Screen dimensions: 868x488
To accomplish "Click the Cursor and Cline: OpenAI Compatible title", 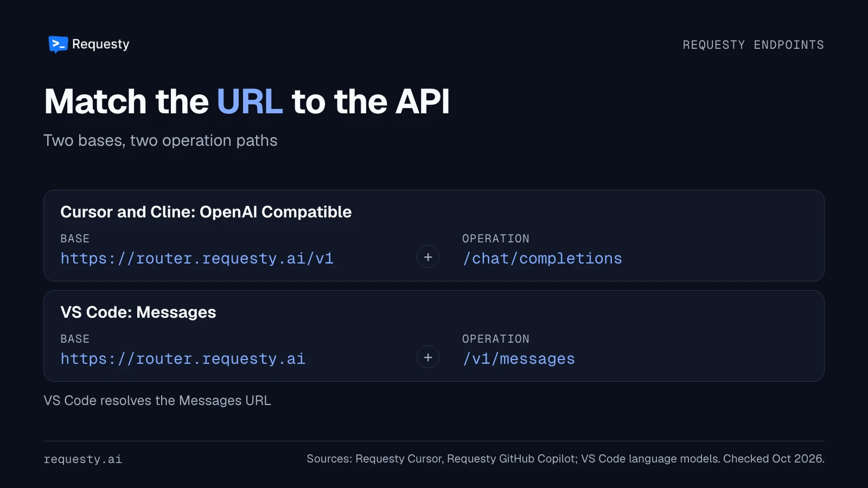I will click(x=206, y=212).
